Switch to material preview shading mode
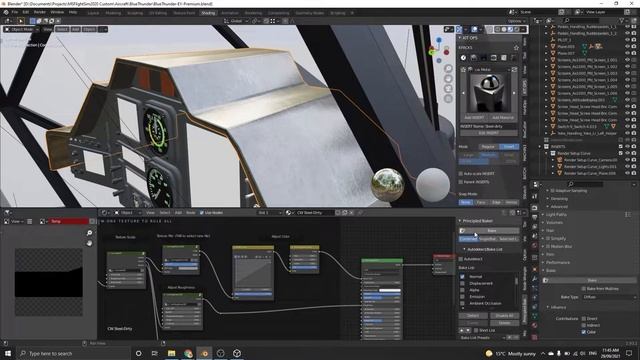The image size is (640, 360). pos(510,29)
